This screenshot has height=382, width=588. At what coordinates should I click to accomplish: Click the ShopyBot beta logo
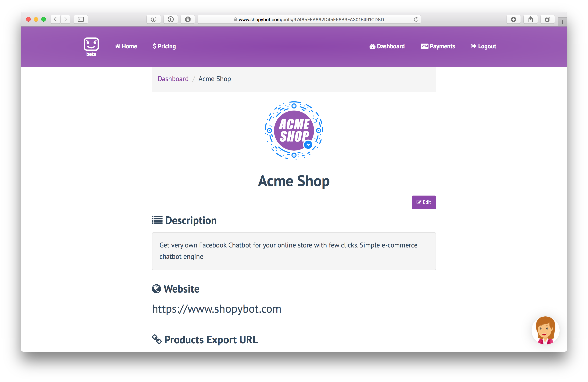tap(91, 47)
